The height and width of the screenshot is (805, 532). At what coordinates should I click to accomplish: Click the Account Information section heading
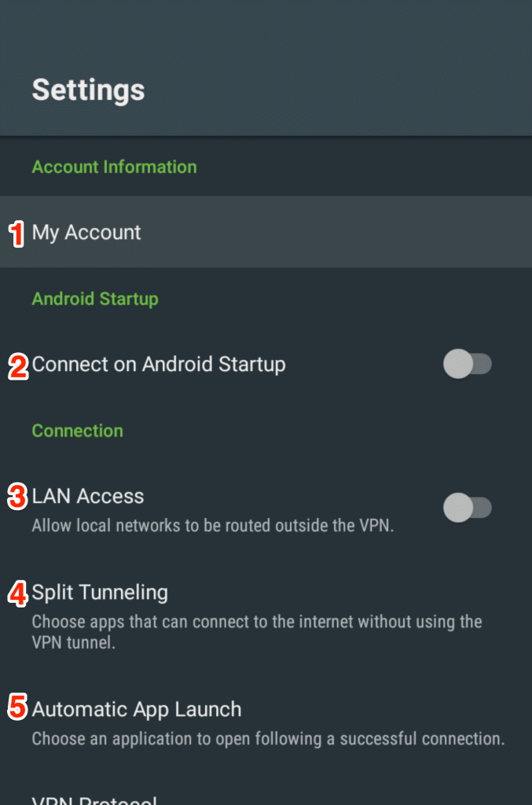point(115,167)
